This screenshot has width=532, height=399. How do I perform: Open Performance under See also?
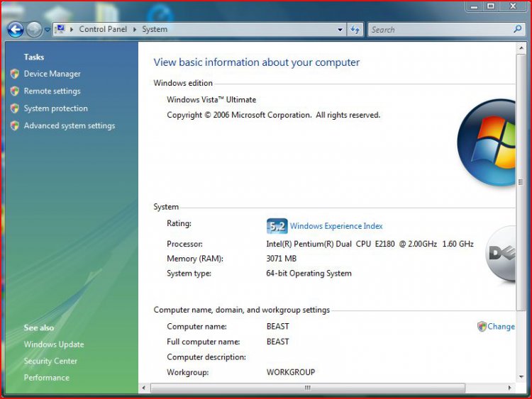(x=47, y=378)
